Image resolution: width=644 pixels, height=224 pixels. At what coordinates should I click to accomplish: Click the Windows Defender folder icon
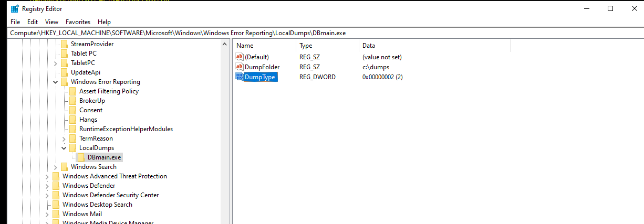(56, 186)
